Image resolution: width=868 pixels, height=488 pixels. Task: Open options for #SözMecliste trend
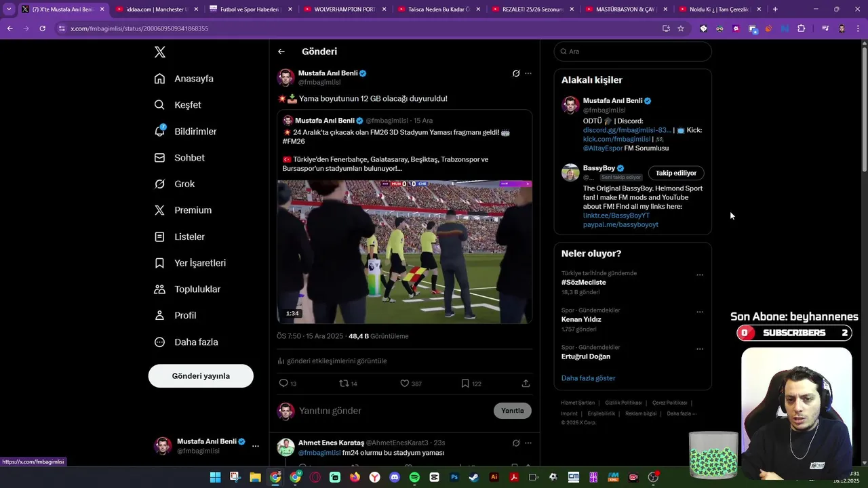tap(700, 275)
